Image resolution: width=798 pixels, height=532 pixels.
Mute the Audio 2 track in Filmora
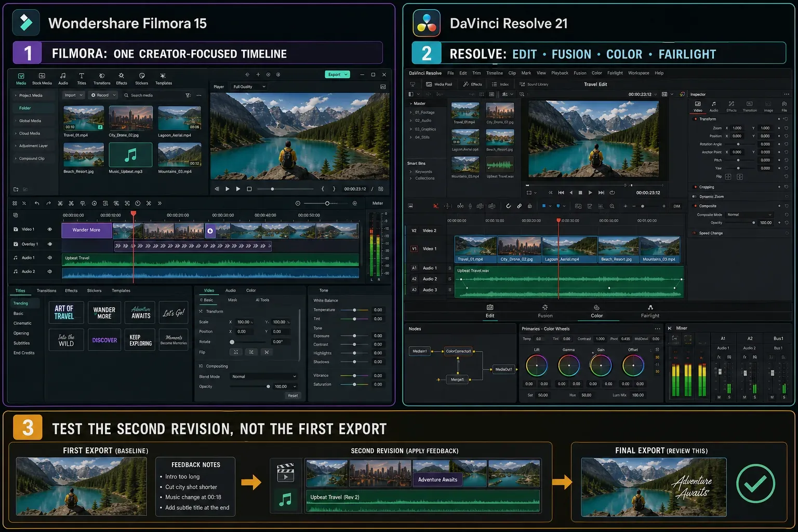(x=50, y=271)
